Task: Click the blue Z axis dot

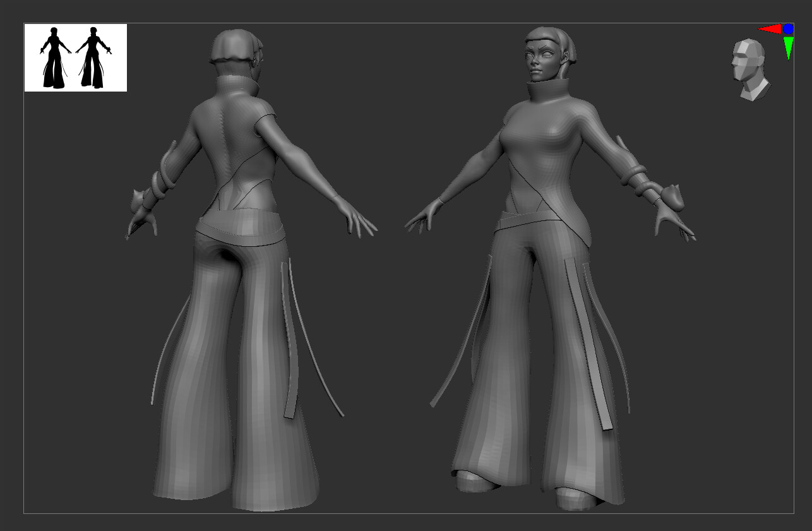Action: tap(788, 28)
